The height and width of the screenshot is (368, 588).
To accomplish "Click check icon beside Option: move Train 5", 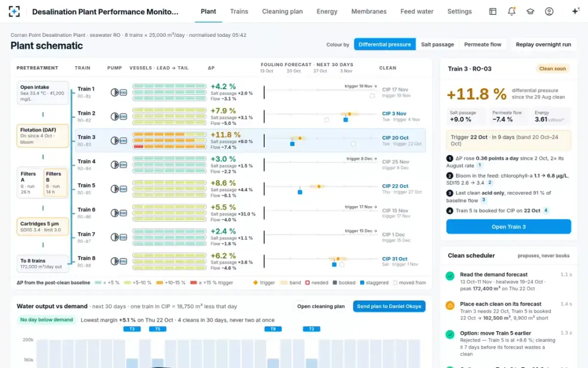I will tap(450, 335).
